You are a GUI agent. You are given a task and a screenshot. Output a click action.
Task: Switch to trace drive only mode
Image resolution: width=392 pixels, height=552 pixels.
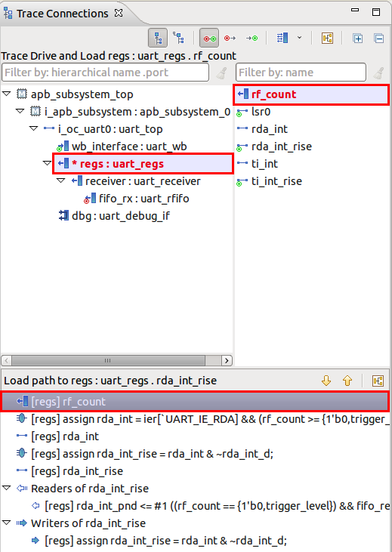point(230,38)
